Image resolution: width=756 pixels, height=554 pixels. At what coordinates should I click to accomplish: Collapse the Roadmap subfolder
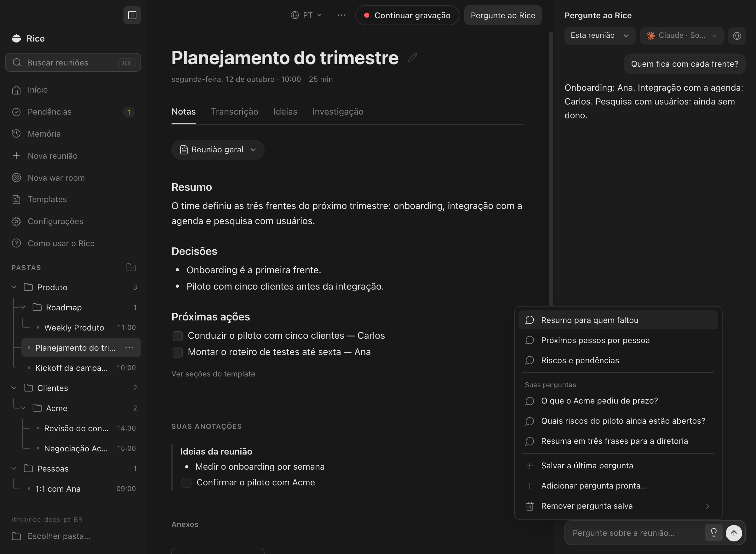click(x=23, y=307)
